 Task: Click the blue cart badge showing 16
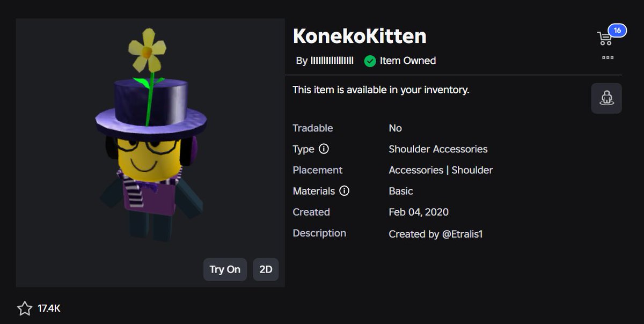[x=617, y=31]
